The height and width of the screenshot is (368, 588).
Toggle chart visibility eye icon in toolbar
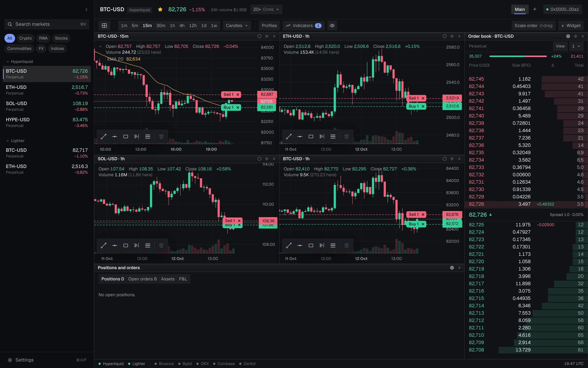pyautogui.click(x=332, y=26)
